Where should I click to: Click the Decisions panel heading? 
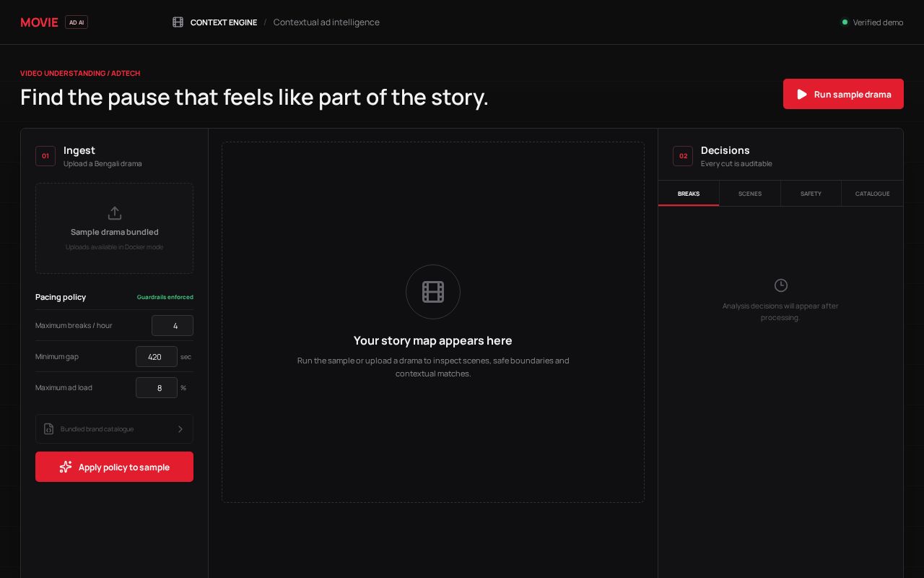pos(725,150)
